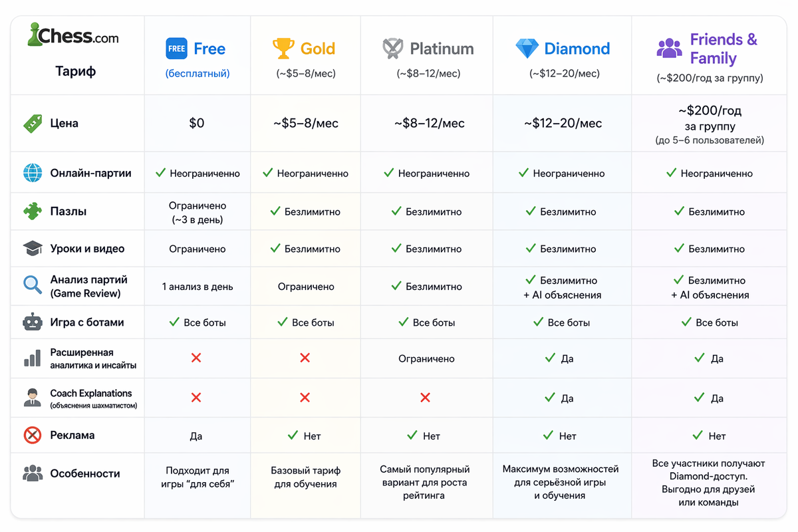Click the green puzzle piece icon
This screenshot has height=532, width=798.
(33, 211)
